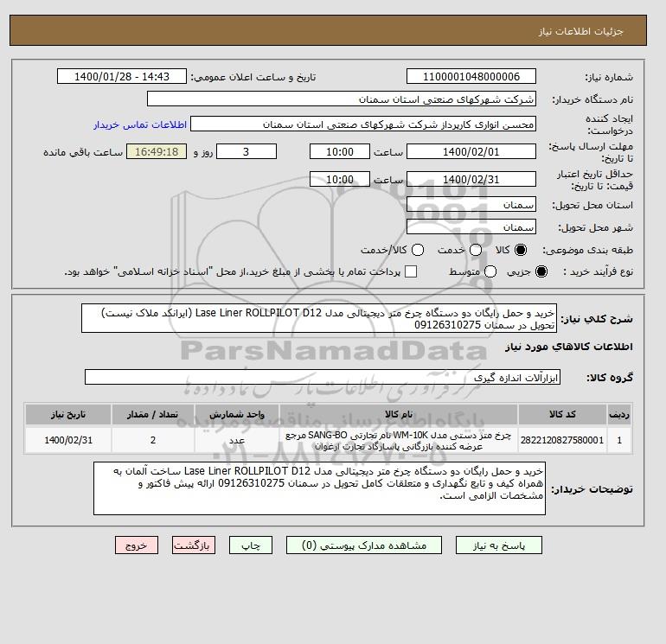Image resolution: width=666 pixels, height=644 pixels.
Task: Click the requester field محسن انواری
Action: 363,124
